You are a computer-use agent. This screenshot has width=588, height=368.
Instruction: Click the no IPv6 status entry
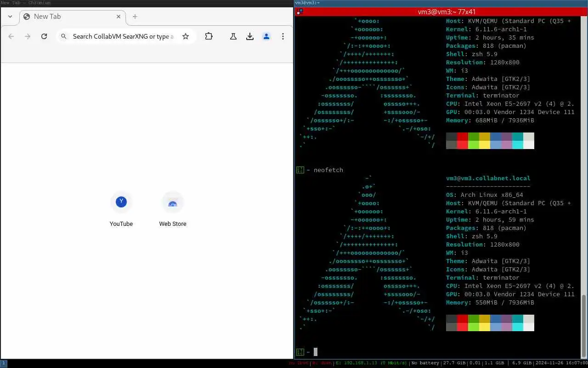pyautogui.click(x=299, y=363)
